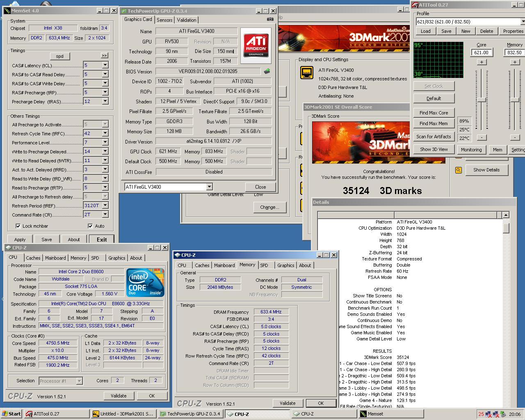Switch to the Validation tab in GPU-Z

pos(187,20)
